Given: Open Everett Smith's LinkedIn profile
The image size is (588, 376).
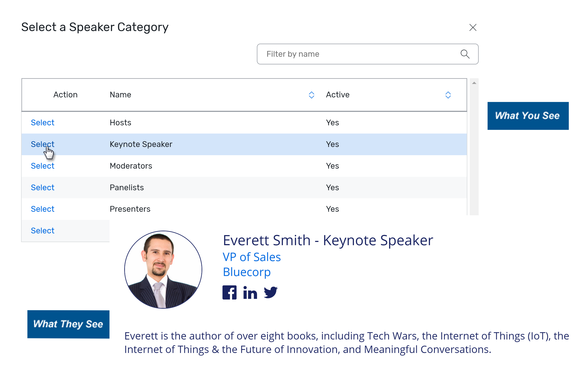Looking at the screenshot, I should [x=250, y=292].
